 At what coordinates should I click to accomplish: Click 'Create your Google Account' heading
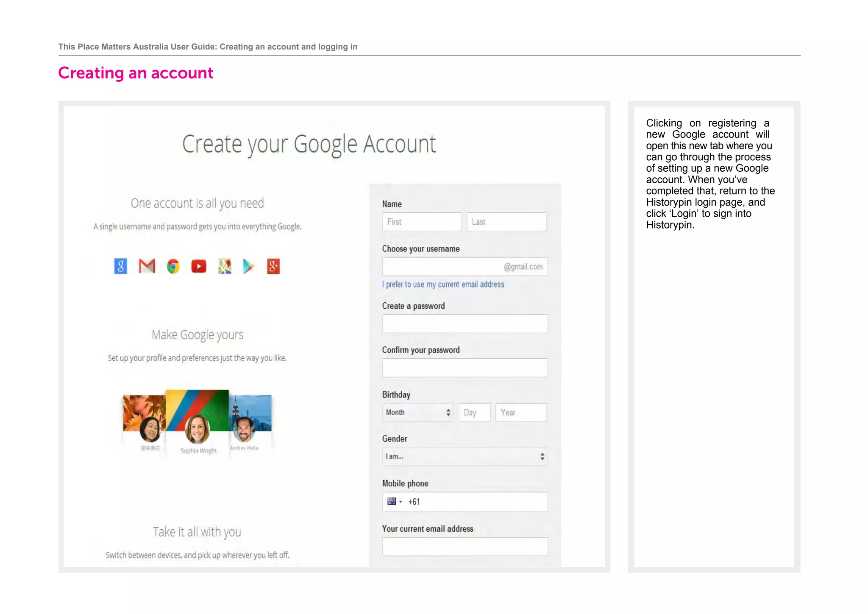pyautogui.click(x=309, y=145)
